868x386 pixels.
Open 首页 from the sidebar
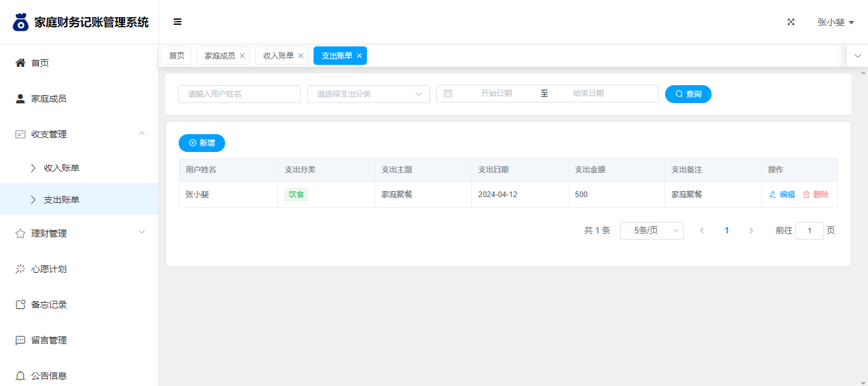pyautogui.click(x=40, y=63)
